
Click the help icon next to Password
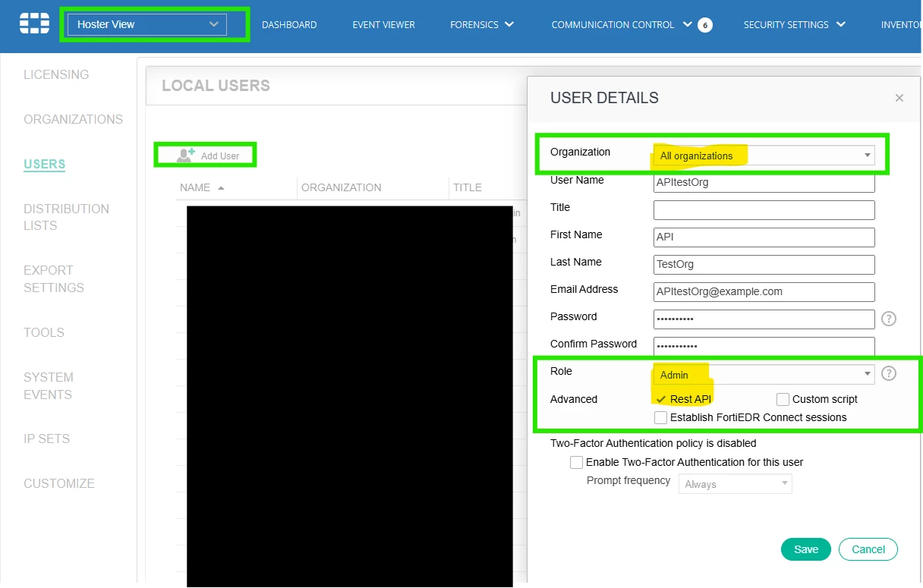click(889, 319)
